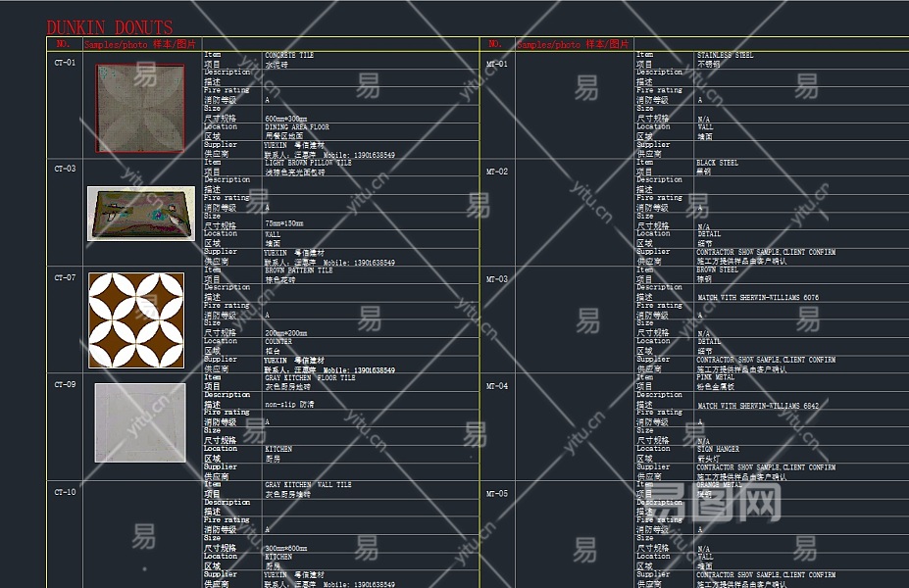Click MATCH WITH SHERWIN-WILLIAMS 6076 text

click(x=758, y=298)
